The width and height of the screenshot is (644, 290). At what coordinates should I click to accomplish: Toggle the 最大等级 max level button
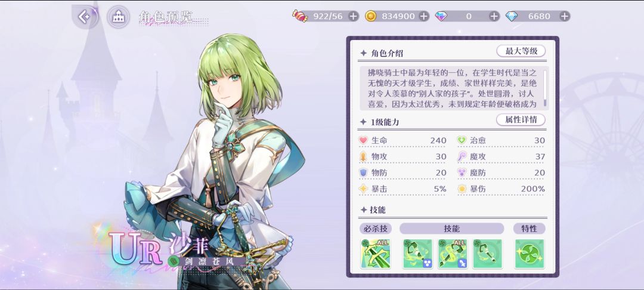521,51
